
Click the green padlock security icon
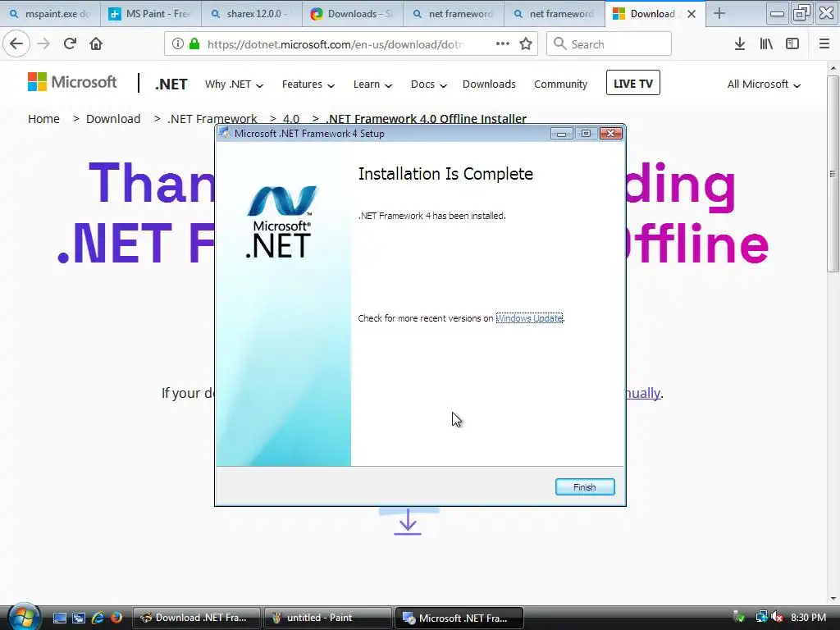[x=194, y=44]
